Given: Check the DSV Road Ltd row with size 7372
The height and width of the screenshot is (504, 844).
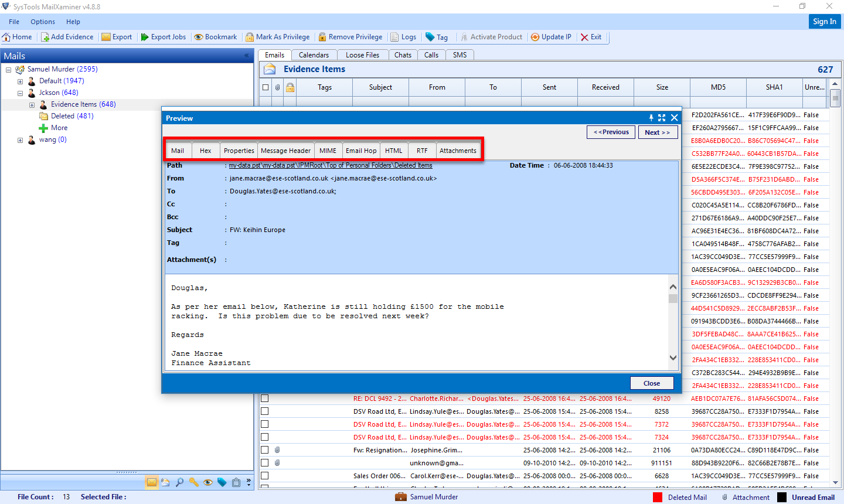Looking at the screenshot, I should click(265, 424).
